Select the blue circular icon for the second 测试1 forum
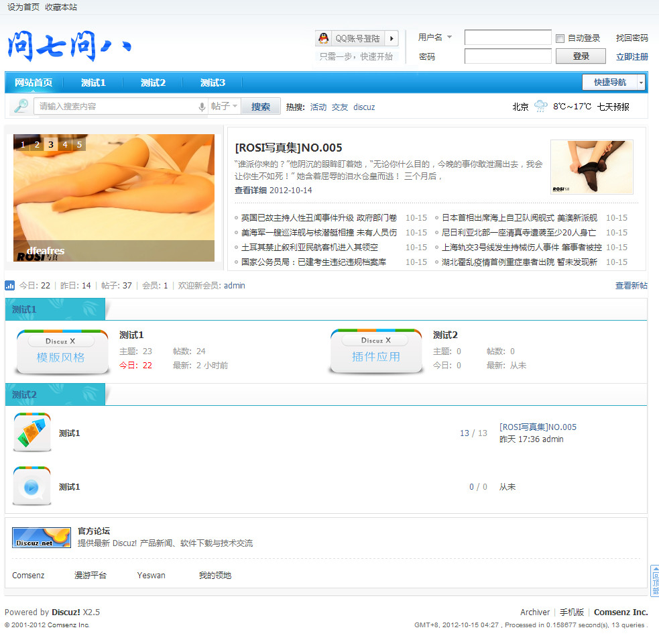 [x=32, y=486]
